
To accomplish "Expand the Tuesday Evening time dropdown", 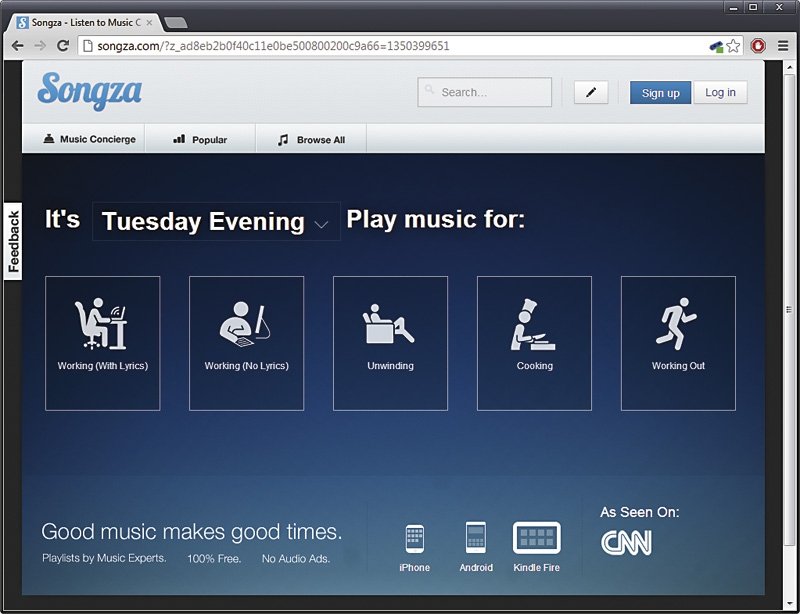I will click(216, 221).
